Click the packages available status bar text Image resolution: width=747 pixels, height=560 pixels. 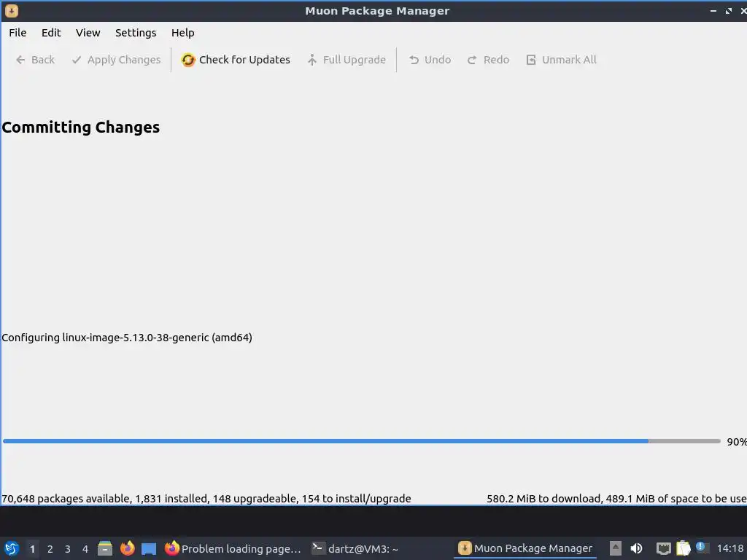coord(206,499)
